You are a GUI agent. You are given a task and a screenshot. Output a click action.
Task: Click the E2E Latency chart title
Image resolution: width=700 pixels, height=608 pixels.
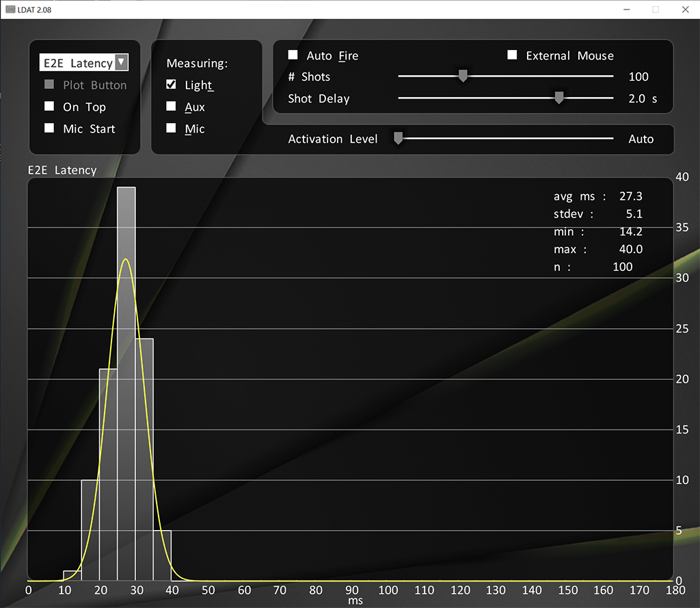point(62,170)
